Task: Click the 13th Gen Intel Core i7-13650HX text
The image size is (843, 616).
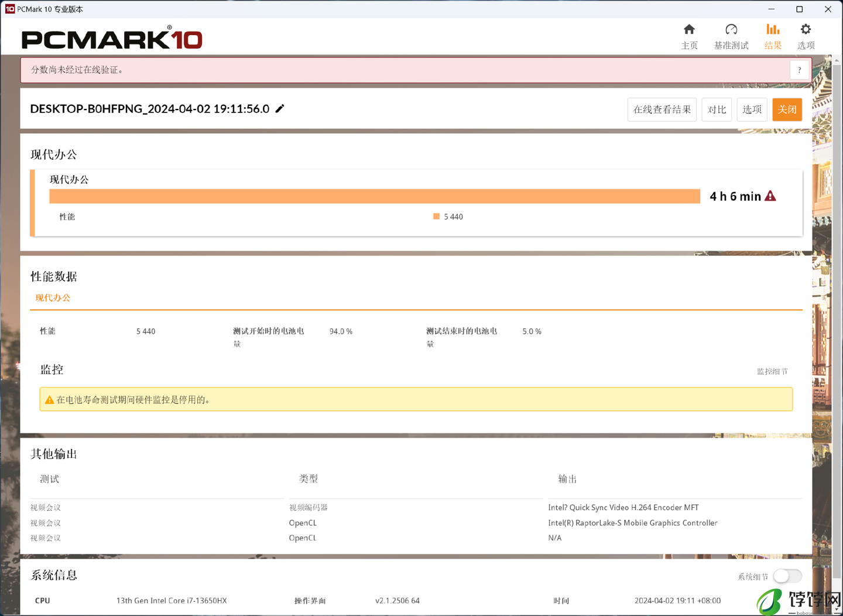Action: click(172, 601)
